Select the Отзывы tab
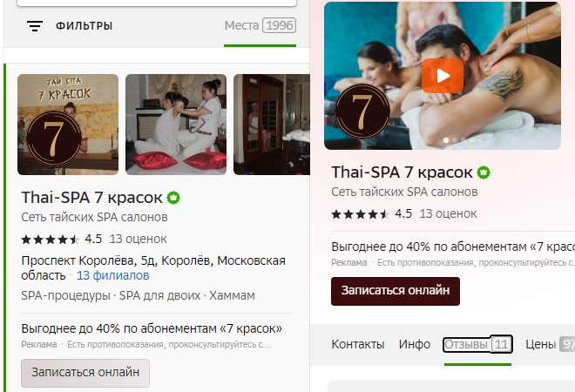Image resolution: width=575 pixels, height=392 pixels. point(477,344)
